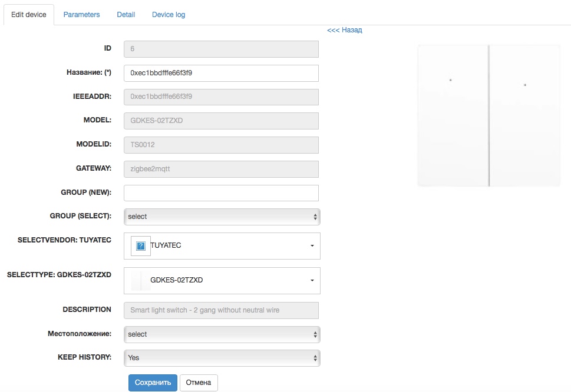571x392 pixels.
Task: Save changes with the Сохранить button
Action: point(153,383)
